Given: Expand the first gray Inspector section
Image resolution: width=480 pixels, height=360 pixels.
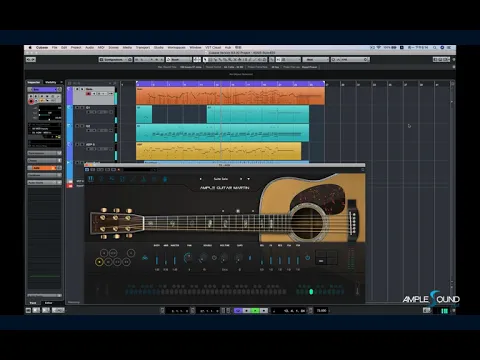Looking at the screenshot, I should (44, 153).
